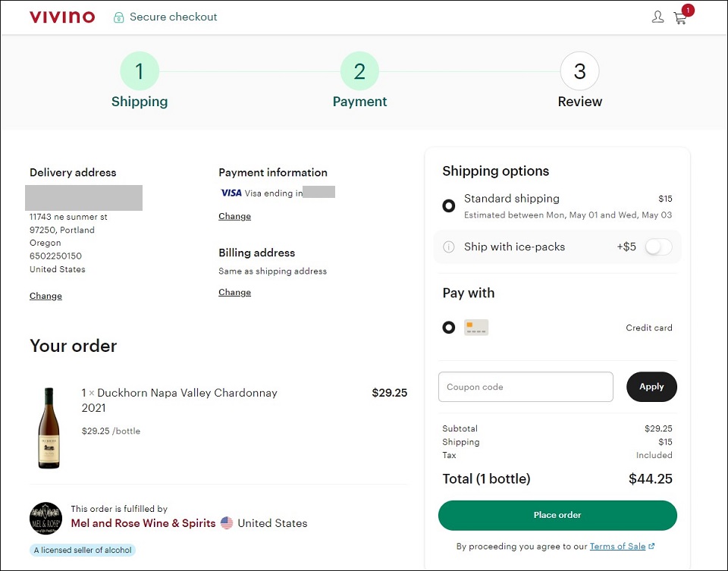Click the 'Shipping options' heading
This screenshot has width=728, height=571.
point(495,171)
